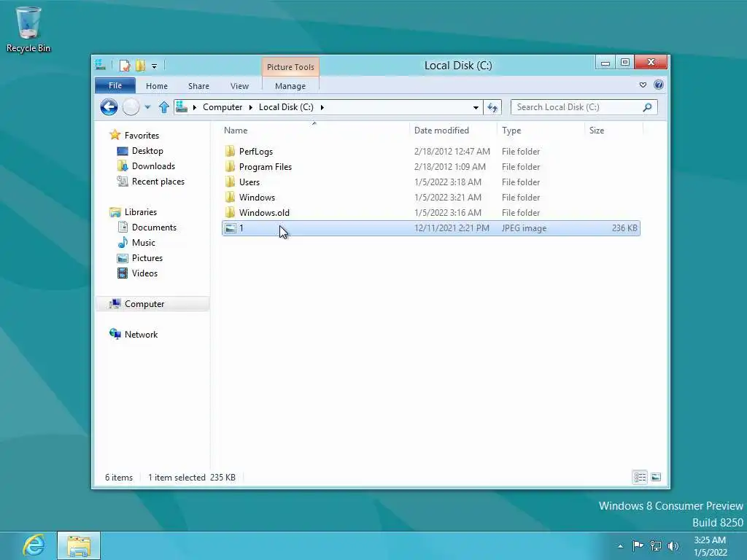Click the taskbar clock and date

click(x=711, y=546)
